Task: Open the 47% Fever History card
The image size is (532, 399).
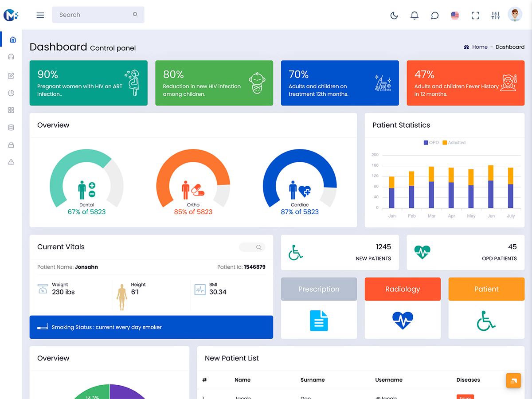Action: [x=465, y=83]
